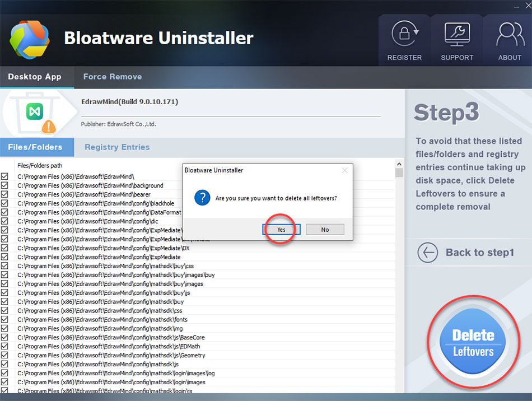
Task: Click the Delete Leftovers button
Action: 473,342
